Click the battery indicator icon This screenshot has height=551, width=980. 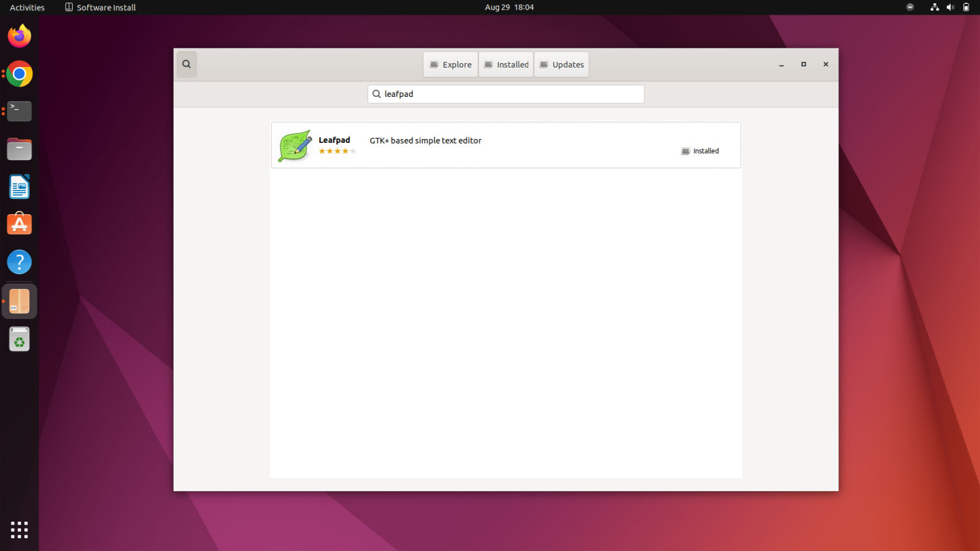click(x=965, y=7)
